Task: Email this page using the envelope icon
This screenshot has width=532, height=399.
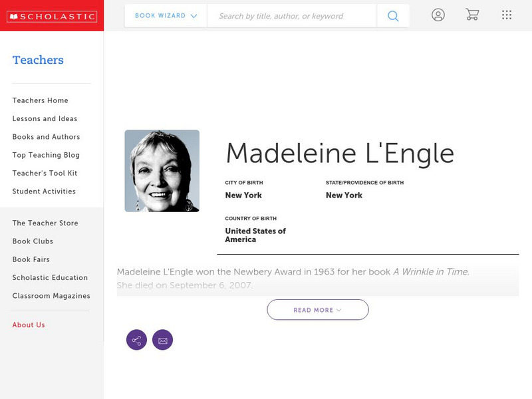Action: tap(163, 340)
